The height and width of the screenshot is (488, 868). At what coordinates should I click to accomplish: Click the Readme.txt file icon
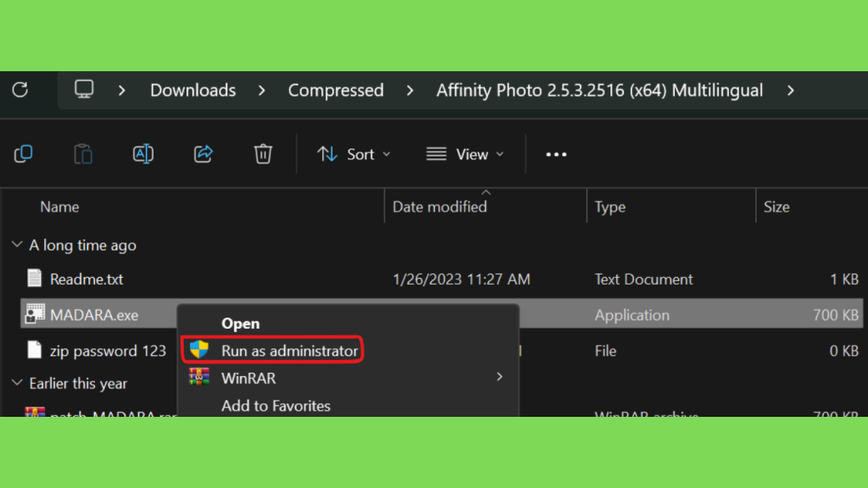pyautogui.click(x=34, y=278)
